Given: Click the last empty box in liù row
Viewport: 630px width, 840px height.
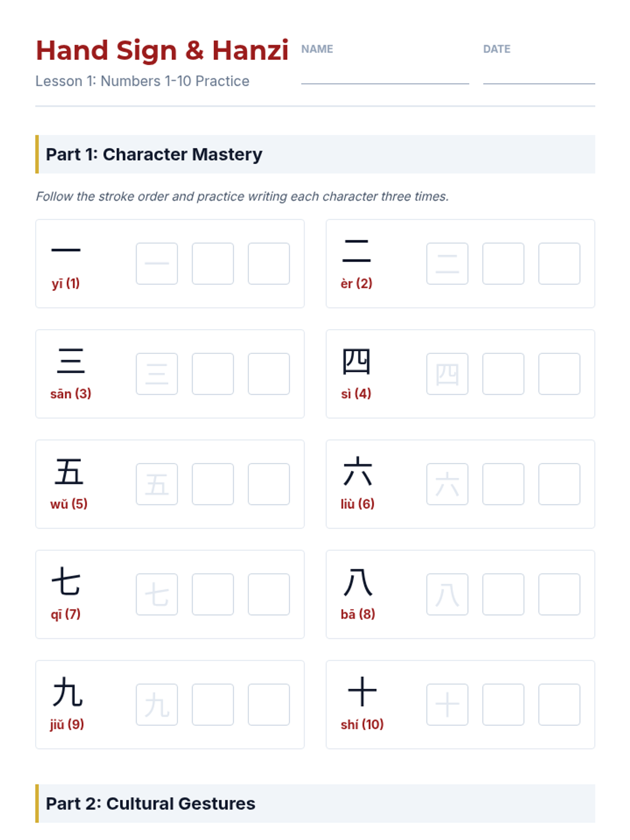Looking at the screenshot, I should (559, 484).
